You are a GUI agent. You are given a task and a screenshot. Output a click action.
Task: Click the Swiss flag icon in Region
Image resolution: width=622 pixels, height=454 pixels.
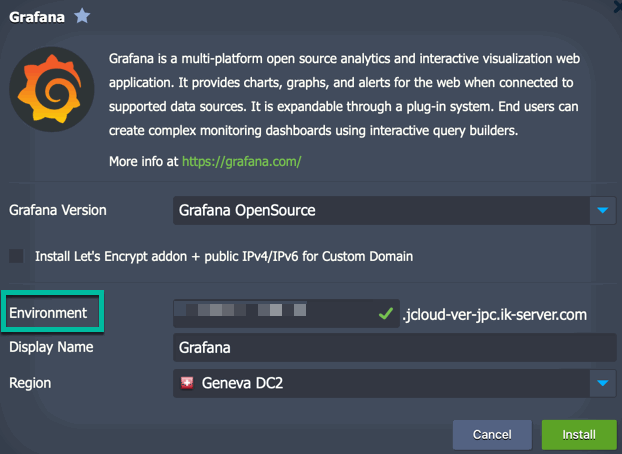tap(187, 383)
